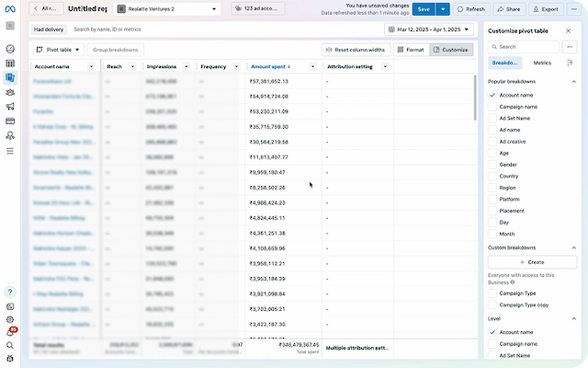Collapse the Popular breakdowns section
The image size is (588, 368).
click(573, 82)
